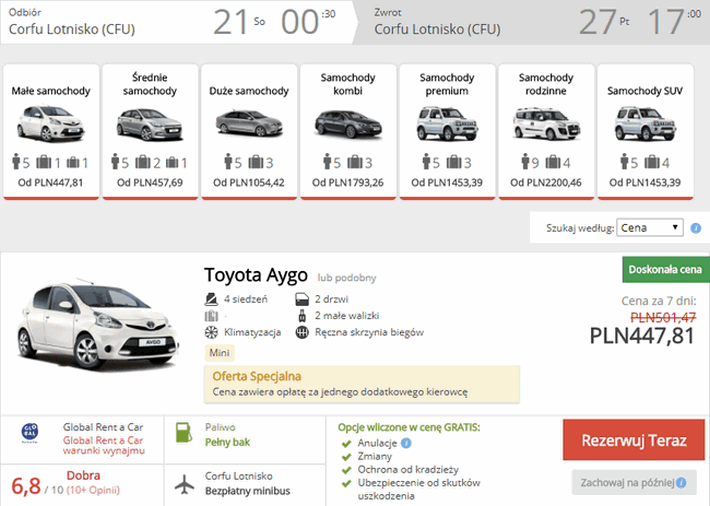Click the Toyota Aygo car image
710x506 pixels.
(98, 326)
